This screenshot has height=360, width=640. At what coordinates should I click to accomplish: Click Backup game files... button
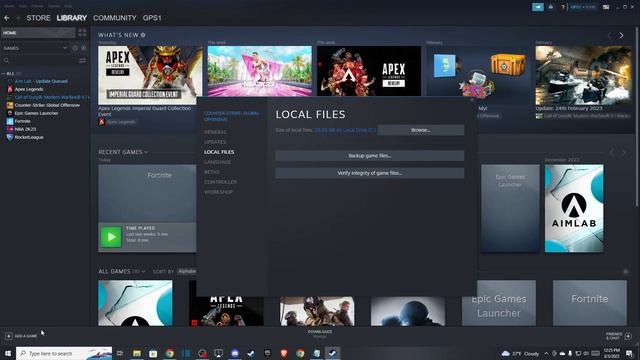coord(370,156)
